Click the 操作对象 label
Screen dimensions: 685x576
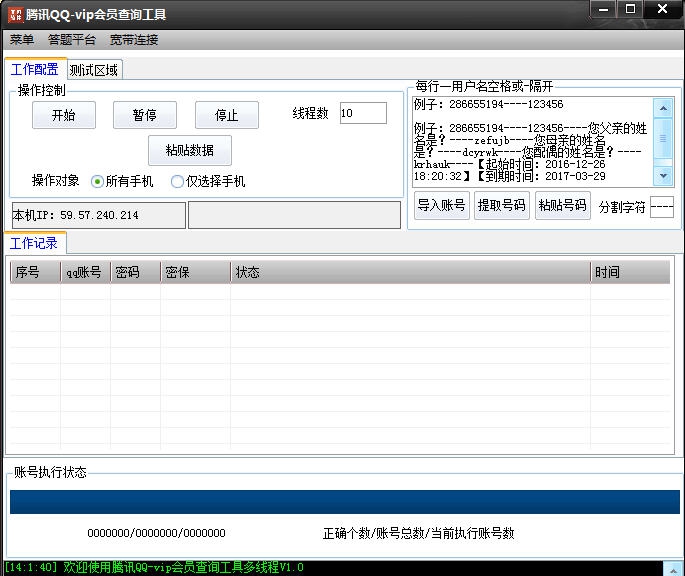coord(55,180)
